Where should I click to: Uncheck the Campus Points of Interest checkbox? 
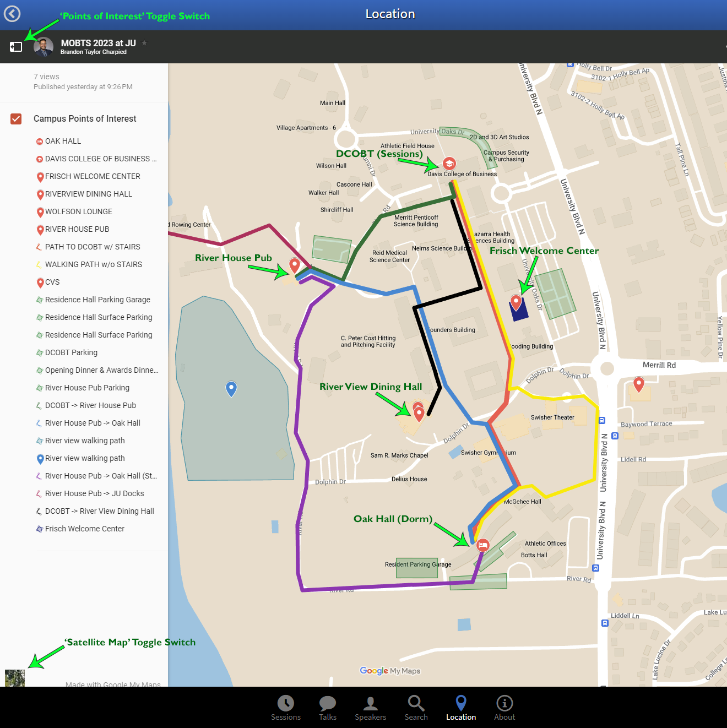point(16,119)
